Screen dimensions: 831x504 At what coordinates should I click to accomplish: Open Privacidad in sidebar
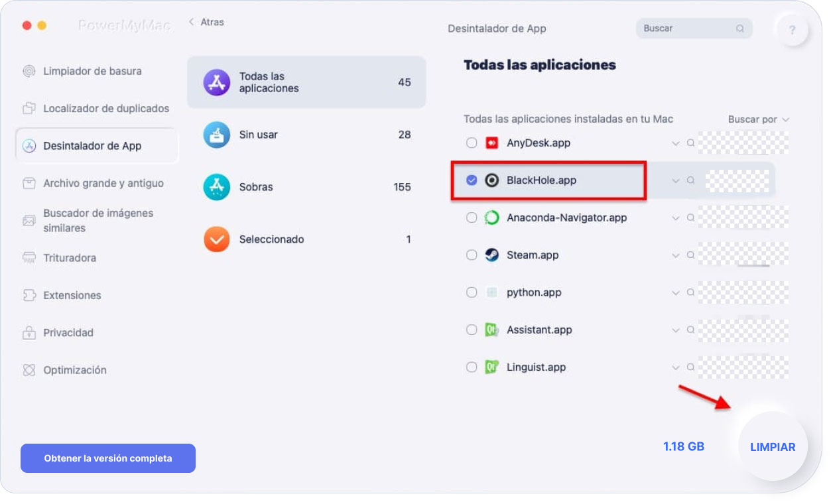96,332
